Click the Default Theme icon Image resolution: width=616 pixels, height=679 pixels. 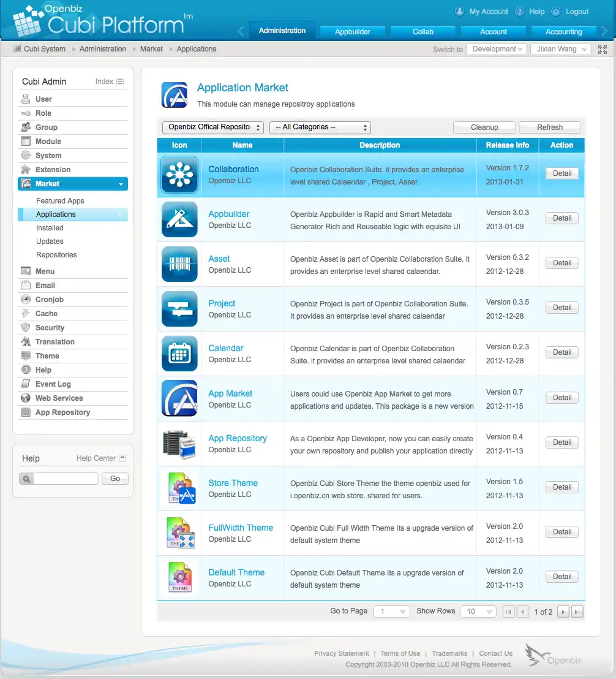(180, 577)
